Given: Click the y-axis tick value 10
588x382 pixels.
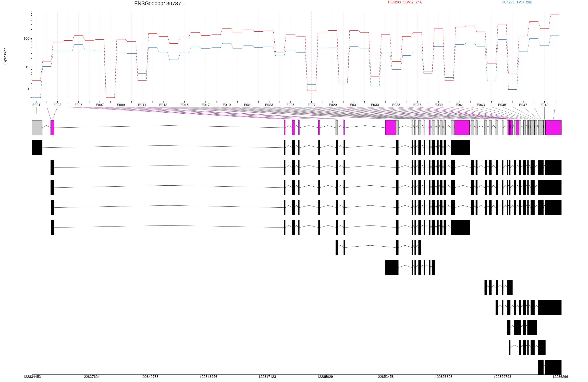Looking at the screenshot, I should click(27, 67).
